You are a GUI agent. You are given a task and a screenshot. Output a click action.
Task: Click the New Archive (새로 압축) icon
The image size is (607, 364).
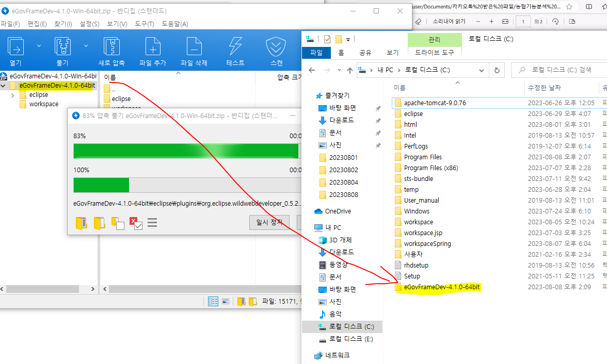111,46
